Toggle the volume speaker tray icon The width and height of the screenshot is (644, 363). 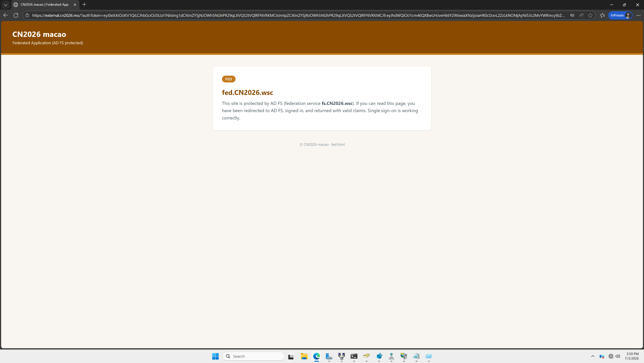618,356
